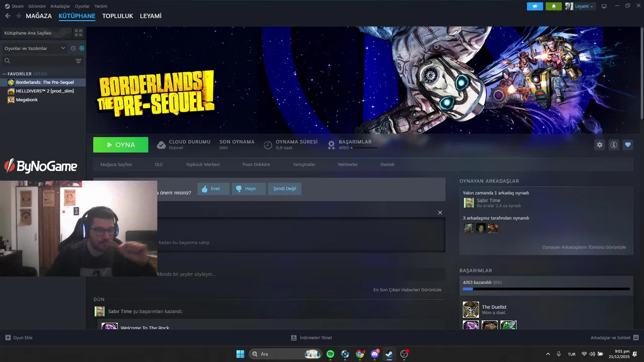
Task: Open The Duelist achievement icon
Action: (x=471, y=310)
